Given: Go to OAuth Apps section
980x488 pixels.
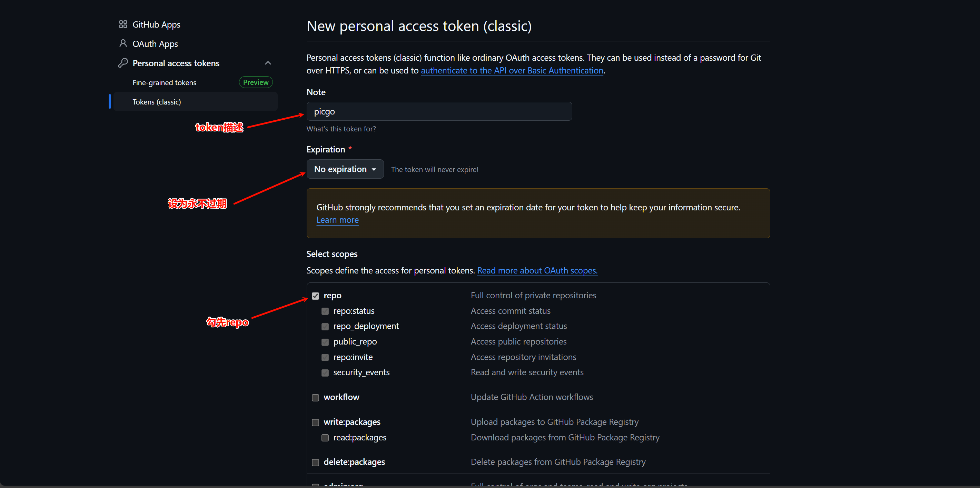Looking at the screenshot, I should point(155,44).
